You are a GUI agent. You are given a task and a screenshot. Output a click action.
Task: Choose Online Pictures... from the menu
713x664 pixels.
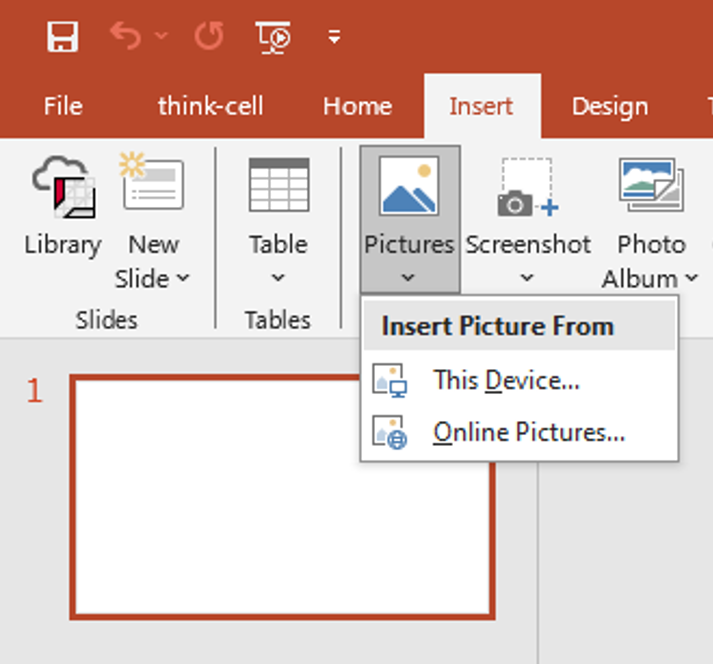[x=519, y=432]
